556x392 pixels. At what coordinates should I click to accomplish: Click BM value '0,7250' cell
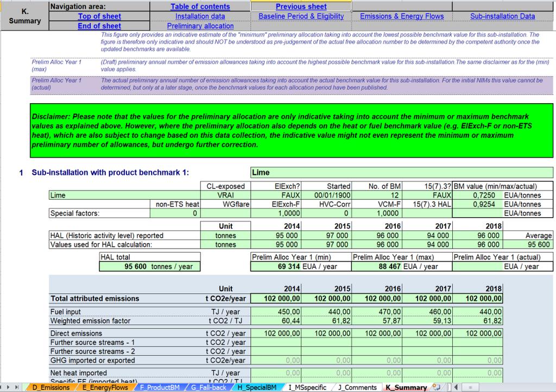pyautogui.click(x=478, y=195)
